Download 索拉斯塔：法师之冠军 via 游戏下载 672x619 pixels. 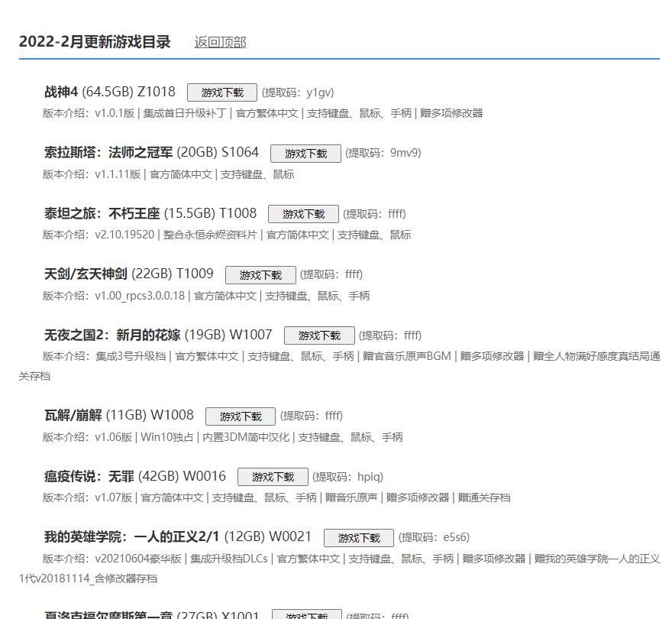click(x=305, y=154)
